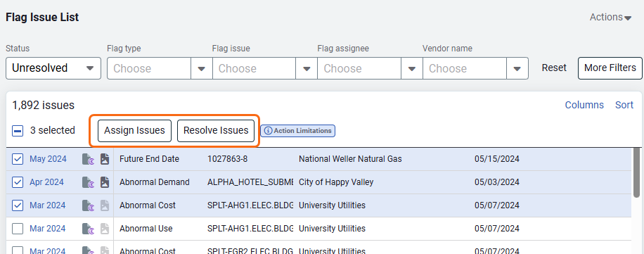Image resolution: width=644 pixels, height=254 pixels.
Task: Check the Abnormal Use row checkbox
Action: tap(18, 229)
